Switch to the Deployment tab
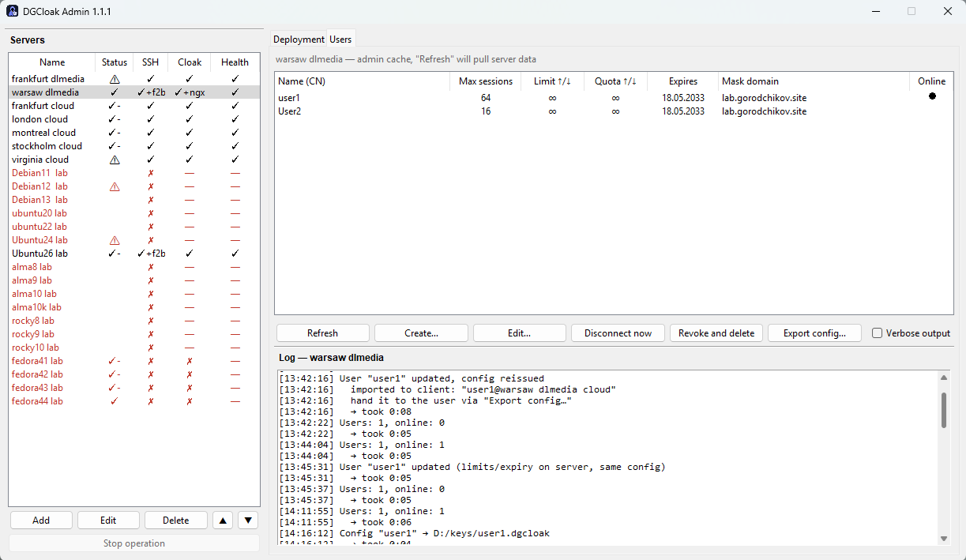 pyautogui.click(x=299, y=39)
